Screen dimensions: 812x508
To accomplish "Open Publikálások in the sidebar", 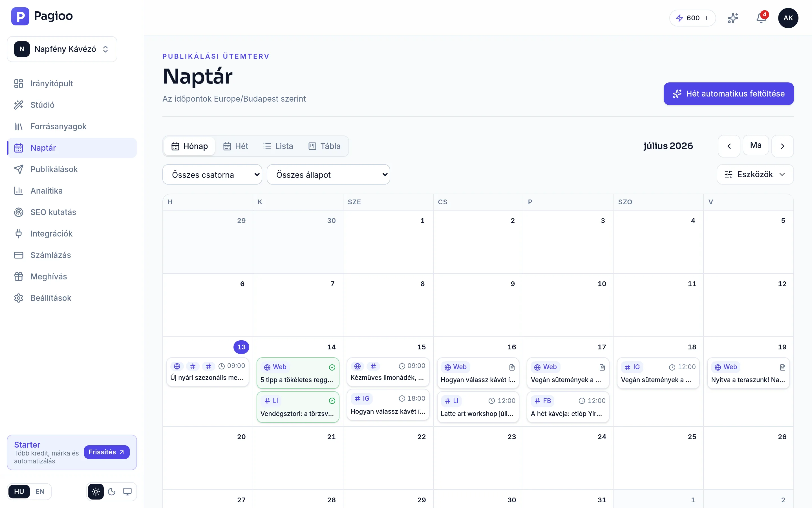I will pos(72,169).
